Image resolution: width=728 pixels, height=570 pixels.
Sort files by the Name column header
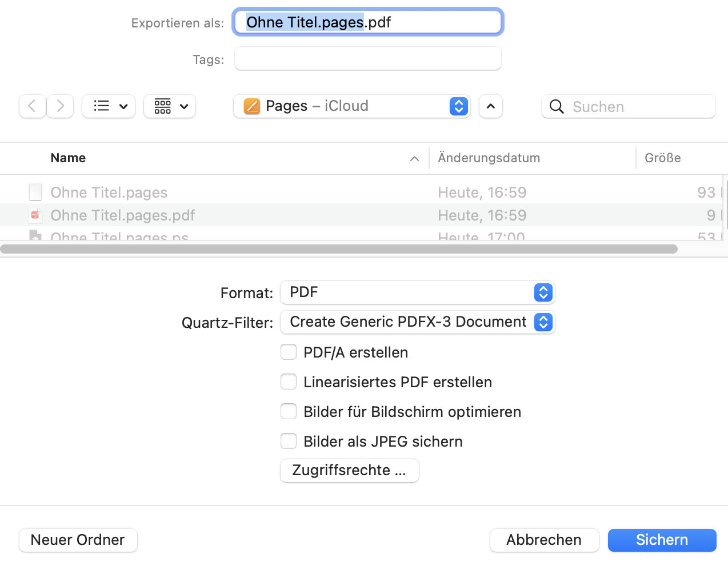[x=69, y=158]
